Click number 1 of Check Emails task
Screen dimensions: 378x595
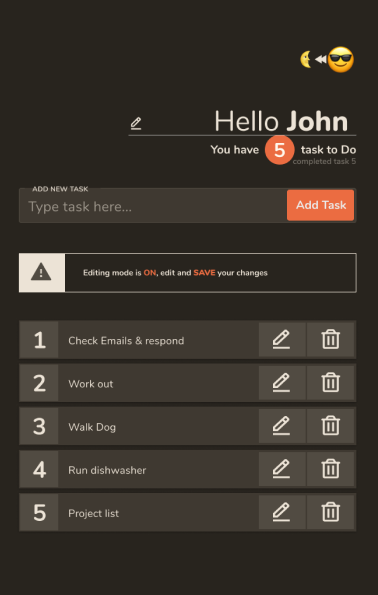click(39, 340)
